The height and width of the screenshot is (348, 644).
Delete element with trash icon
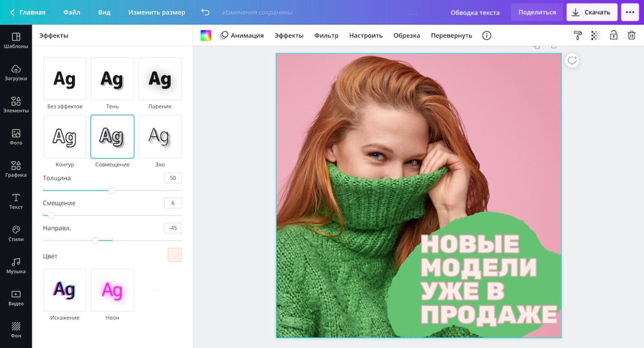coord(631,35)
